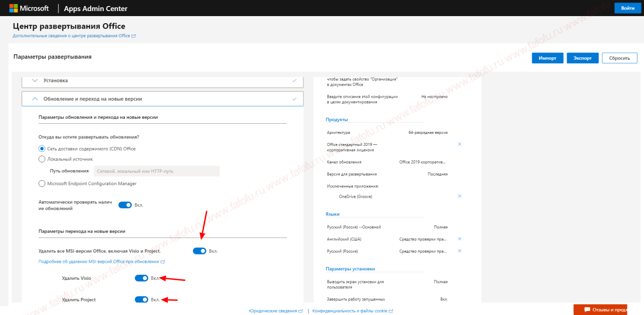Viewport: 644px width, 315px height.
Task: Toggle automatic update checking
Action: 125,205
